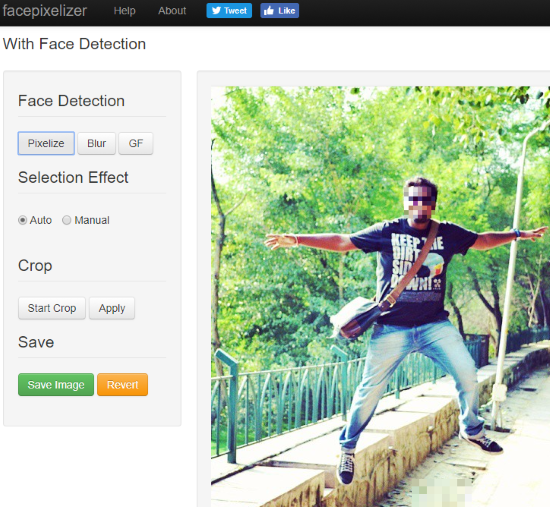Open the facepixelizer home logo

45,11
